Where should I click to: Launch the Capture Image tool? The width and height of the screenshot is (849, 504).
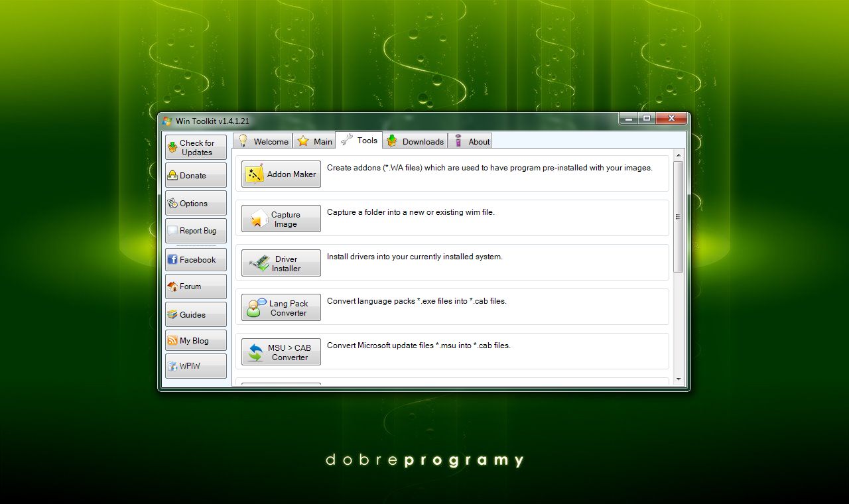tap(281, 219)
